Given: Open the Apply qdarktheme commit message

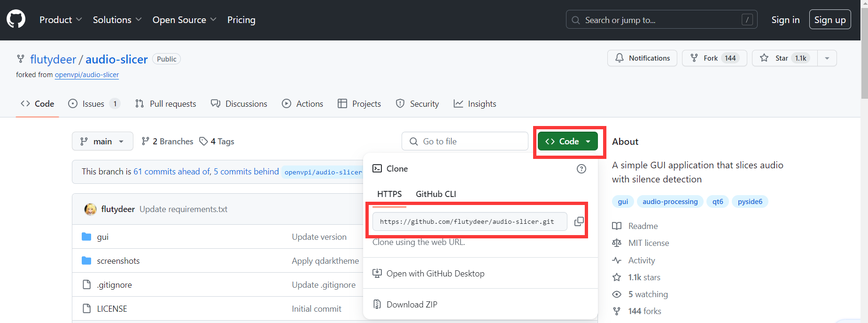Looking at the screenshot, I should tap(325, 261).
